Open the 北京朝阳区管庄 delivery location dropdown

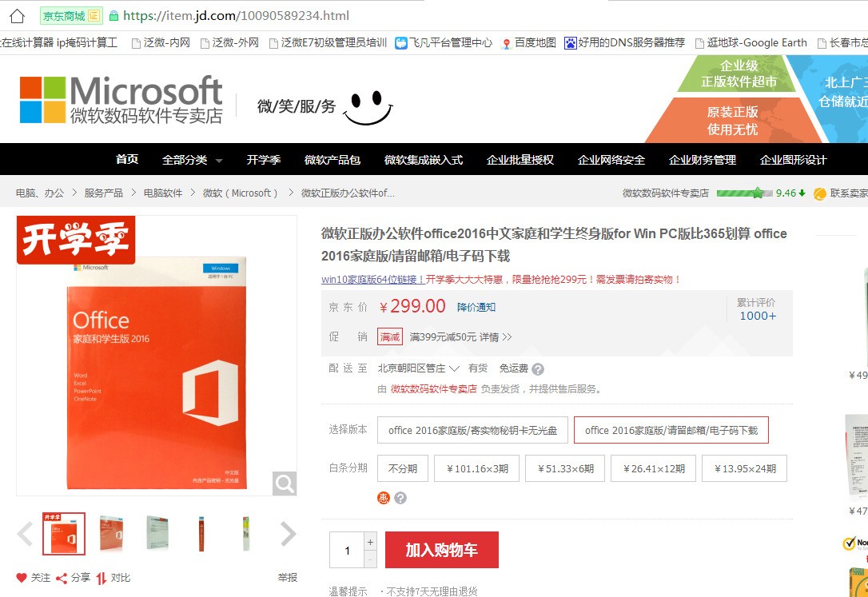[x=419, y=368]
